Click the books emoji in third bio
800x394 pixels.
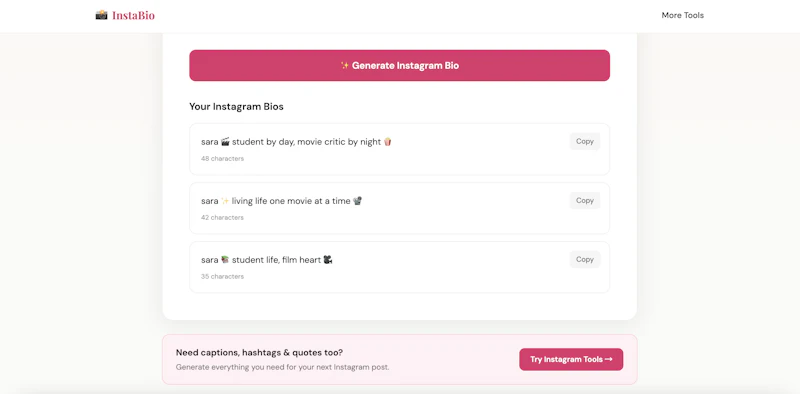pos(225,260)
